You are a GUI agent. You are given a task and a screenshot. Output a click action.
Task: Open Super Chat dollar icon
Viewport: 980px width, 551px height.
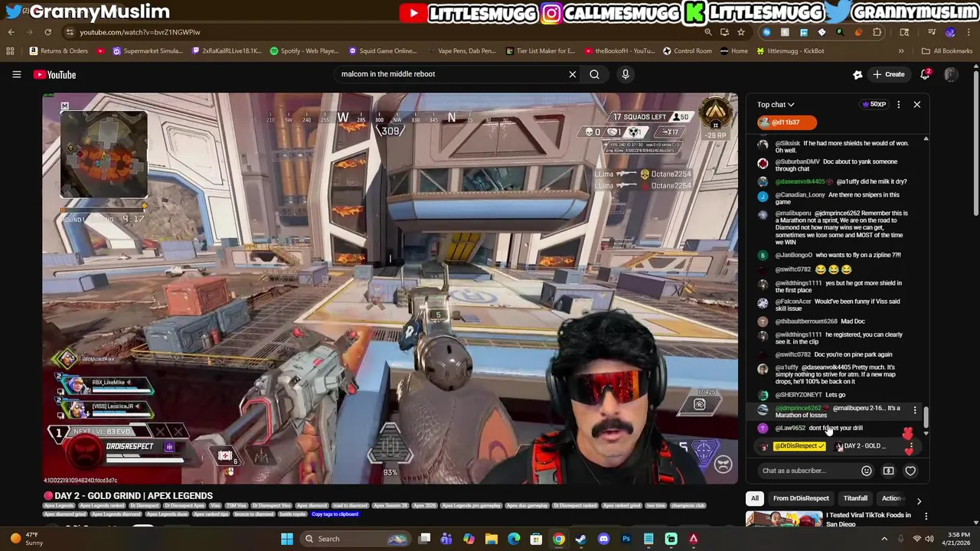[x=888, y=471]
